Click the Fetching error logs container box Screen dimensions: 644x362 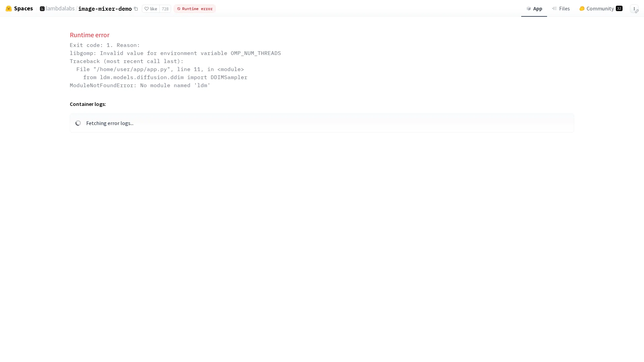point(321,123)
